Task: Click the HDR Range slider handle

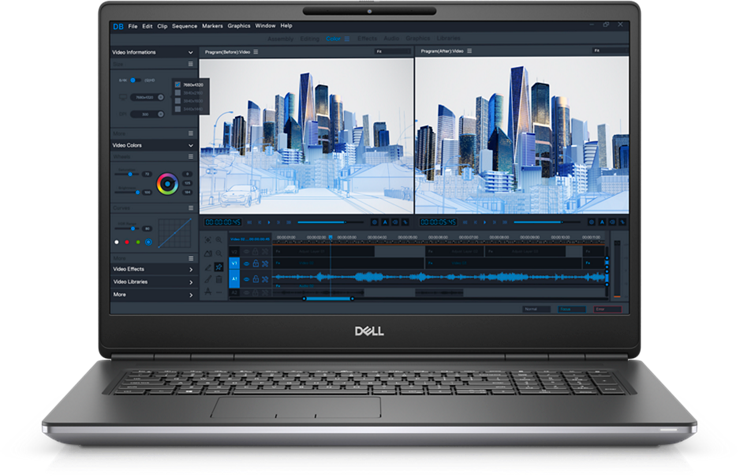Action: (133, 228)
